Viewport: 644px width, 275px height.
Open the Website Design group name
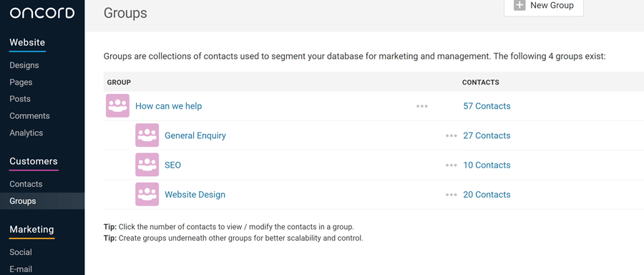pos(195,194)
